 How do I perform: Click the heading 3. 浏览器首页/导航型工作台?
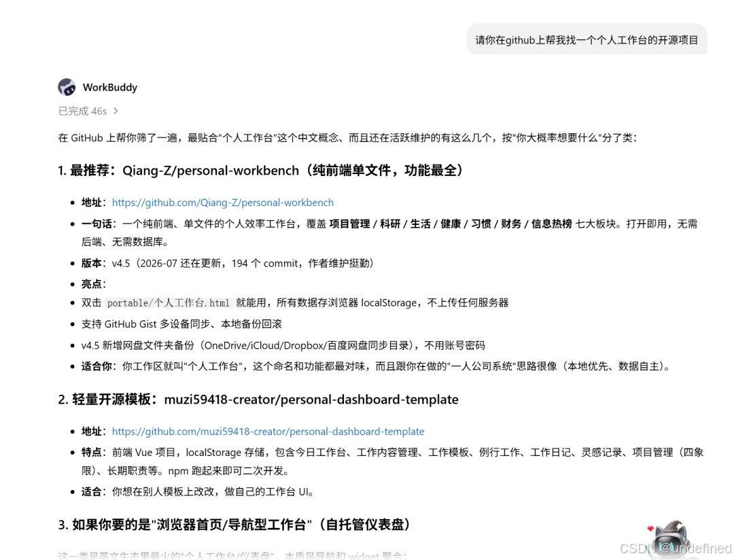[234, 525]
